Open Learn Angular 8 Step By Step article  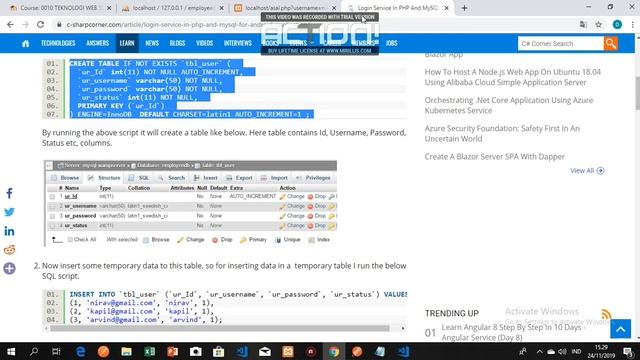click(x=513, y=332)
